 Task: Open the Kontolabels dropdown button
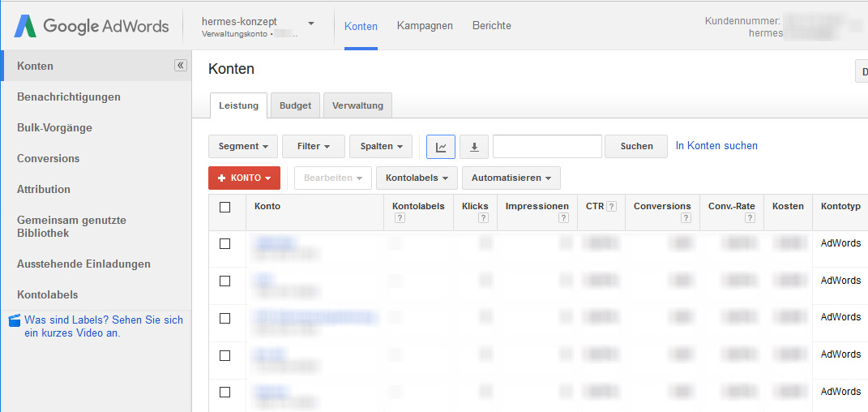[417, 178]
